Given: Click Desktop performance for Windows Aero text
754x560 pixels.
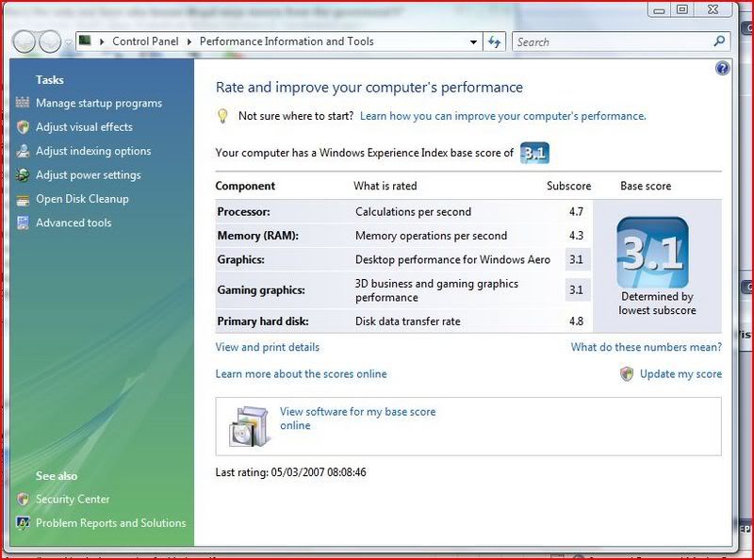Looking at the screenshot, I should point(452,260).
